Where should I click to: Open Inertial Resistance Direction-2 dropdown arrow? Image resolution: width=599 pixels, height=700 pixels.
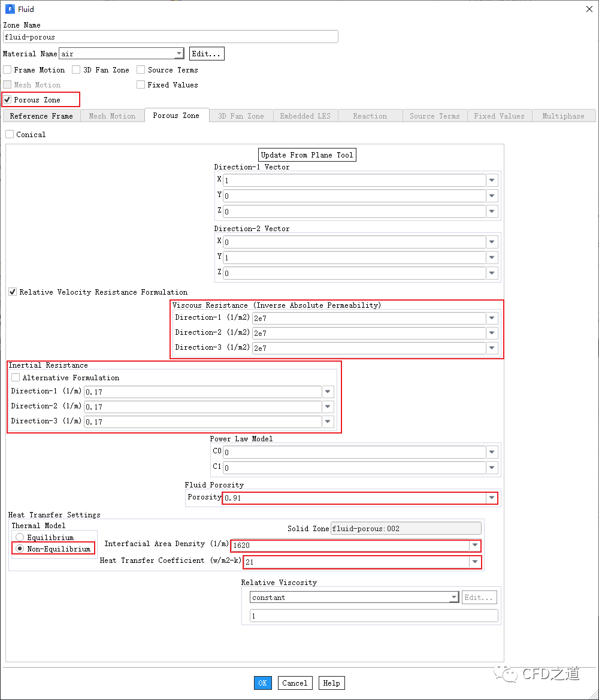click(328, 407)
